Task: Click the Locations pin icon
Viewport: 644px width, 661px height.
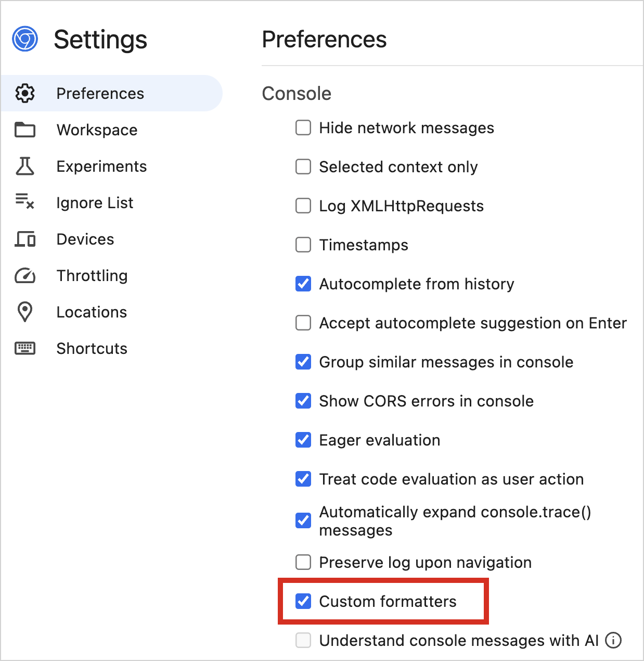Action: click(24, 312)
